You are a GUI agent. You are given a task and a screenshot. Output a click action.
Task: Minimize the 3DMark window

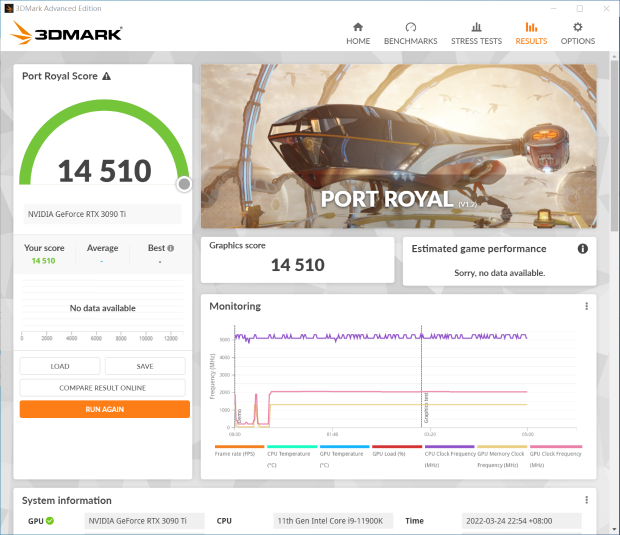point(553,8)
